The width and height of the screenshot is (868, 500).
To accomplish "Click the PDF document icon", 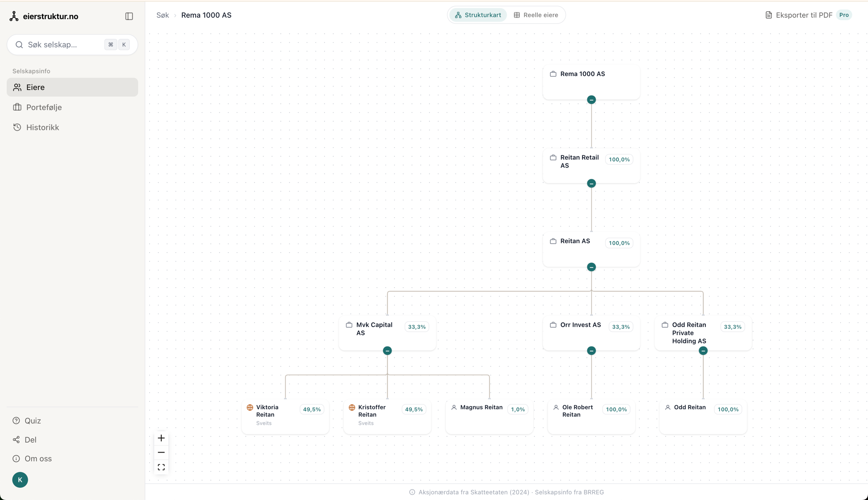I will 769,15.
